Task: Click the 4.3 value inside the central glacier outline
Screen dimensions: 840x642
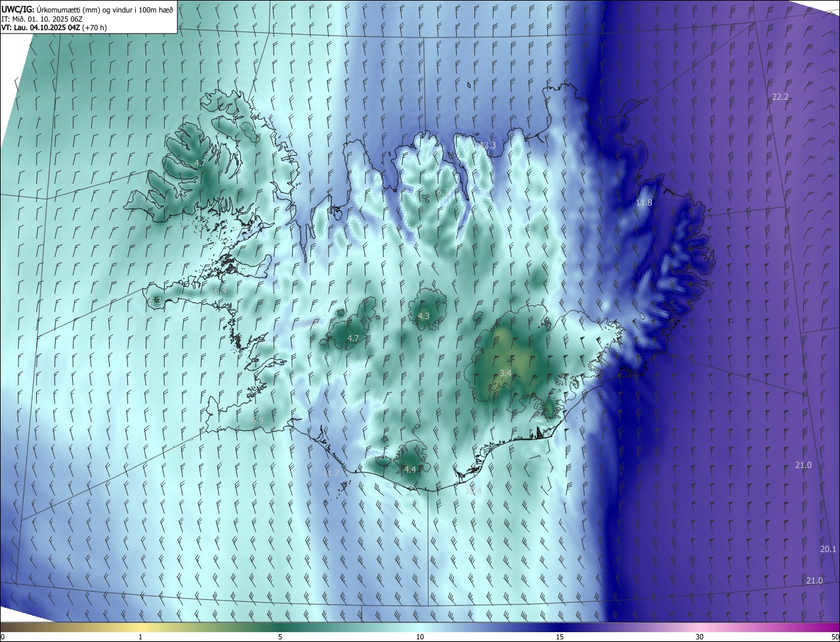Action: point(424,316)
